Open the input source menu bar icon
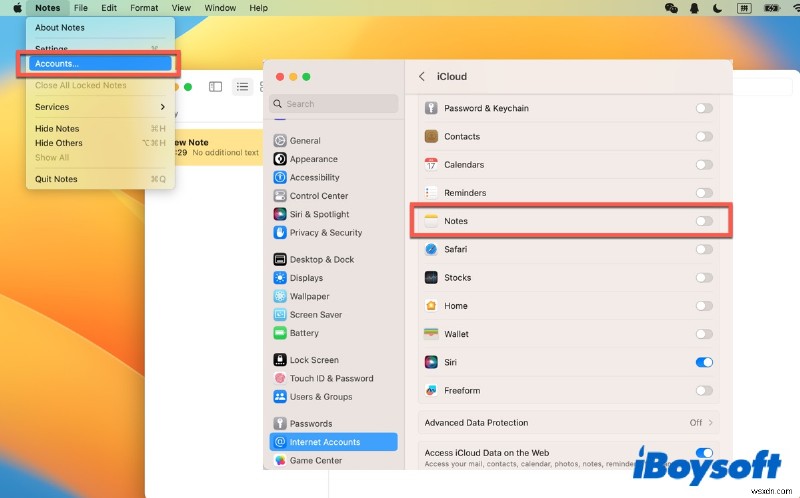 click(x=744, y=8)
